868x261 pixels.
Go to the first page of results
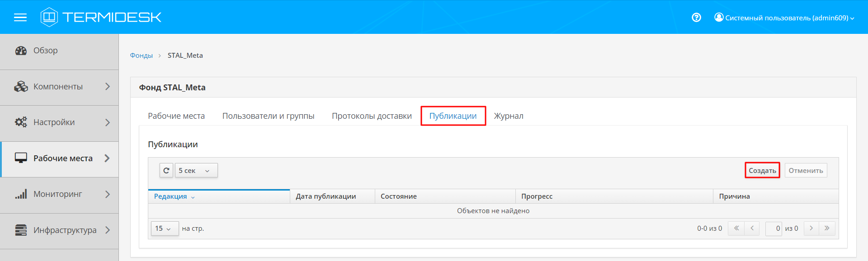pos(736,228)
